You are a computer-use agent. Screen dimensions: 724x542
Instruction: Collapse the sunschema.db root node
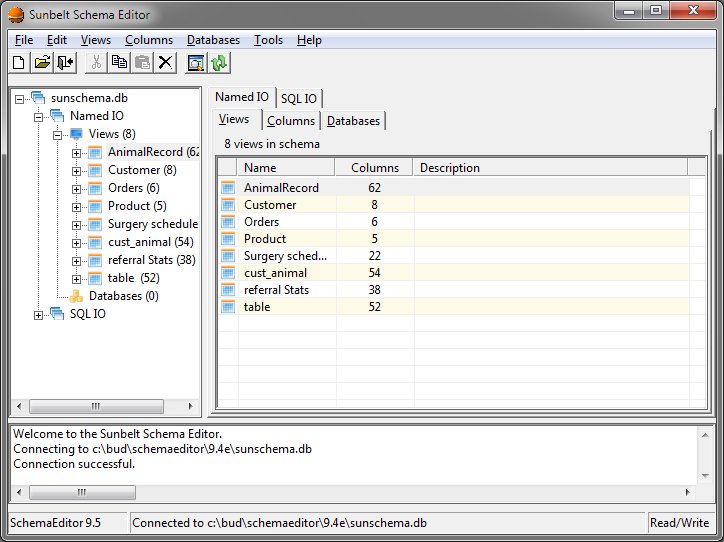point(20,99)
